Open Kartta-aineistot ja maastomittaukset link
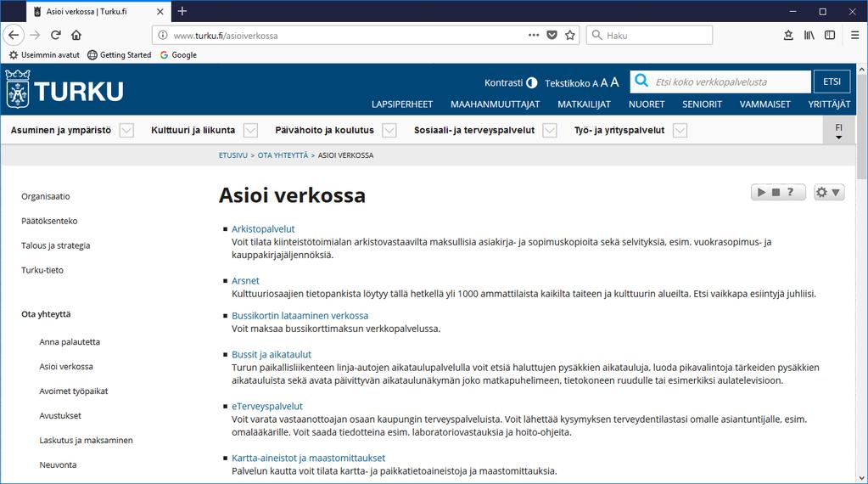868x484 pixels. 308,458
